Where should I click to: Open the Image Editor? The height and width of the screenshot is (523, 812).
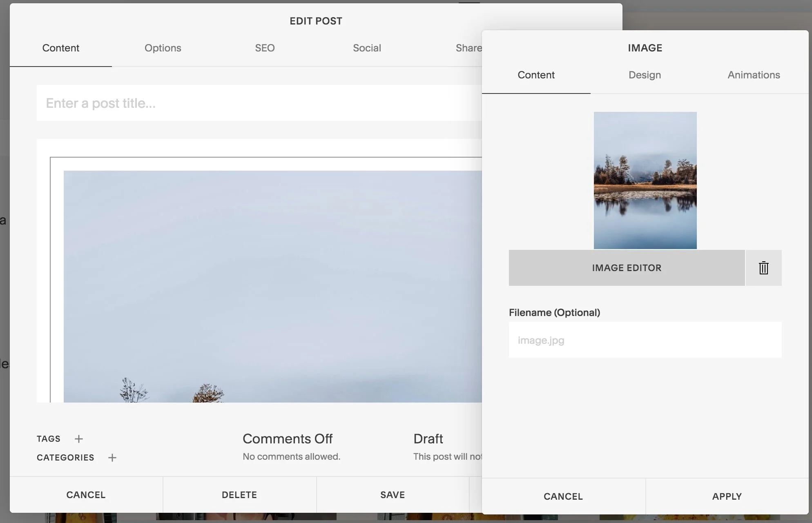pyautogui.click(x=626, y=268)
